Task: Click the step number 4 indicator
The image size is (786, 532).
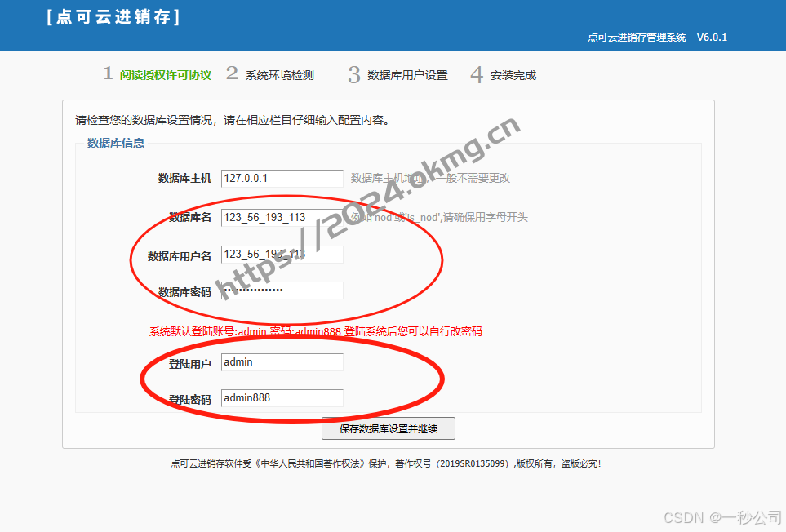Action: pyautogui.click(x=476, y=73)
